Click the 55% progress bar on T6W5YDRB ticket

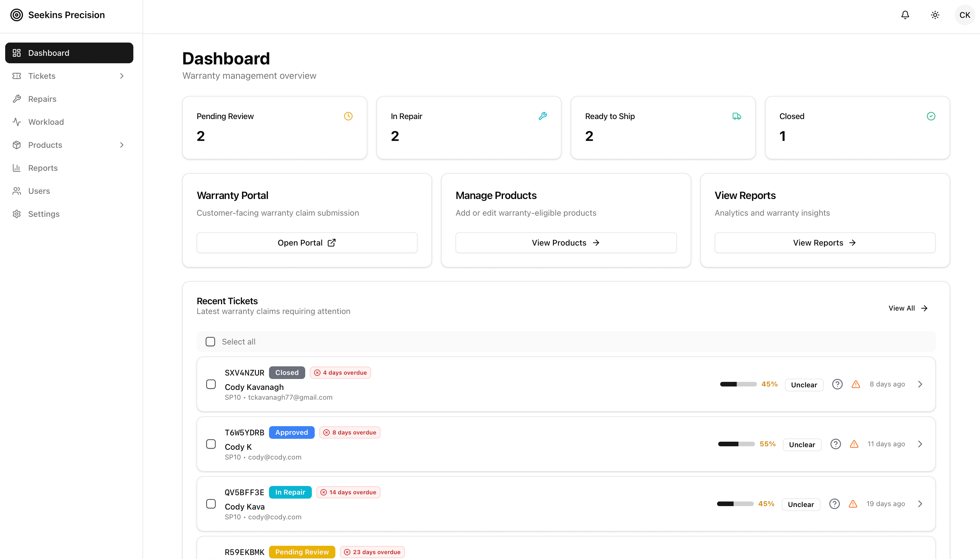point(736,444)
